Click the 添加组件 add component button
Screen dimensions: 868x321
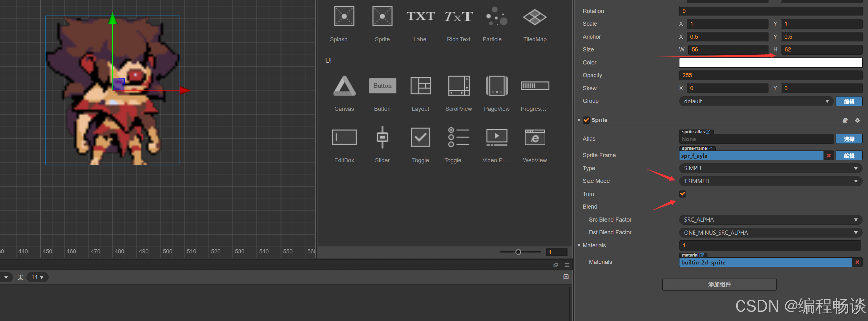pos(719,284)
